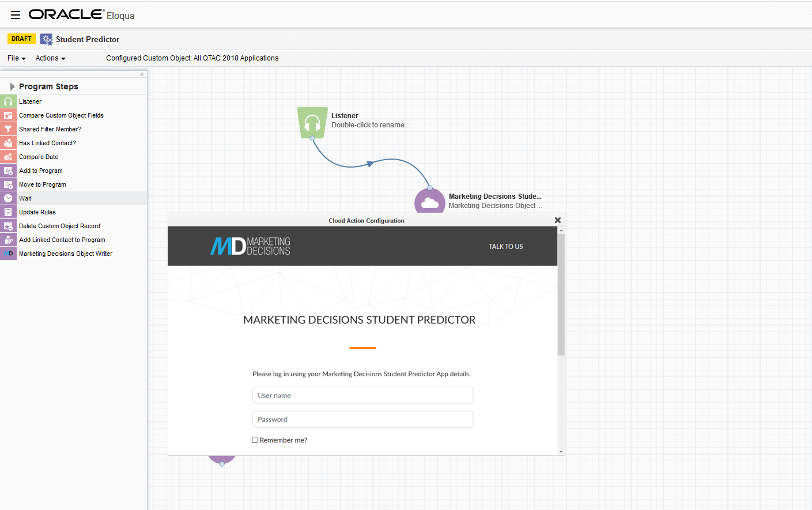The height and width of the screenshot is (510, 812).
Task: Select the Wait clock icon
Action: [8, 198]
